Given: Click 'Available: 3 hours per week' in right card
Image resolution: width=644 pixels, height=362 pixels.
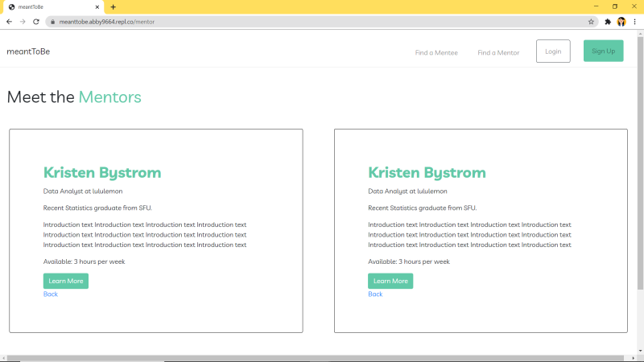Looking at the screenshot, I should pos(409,262).
